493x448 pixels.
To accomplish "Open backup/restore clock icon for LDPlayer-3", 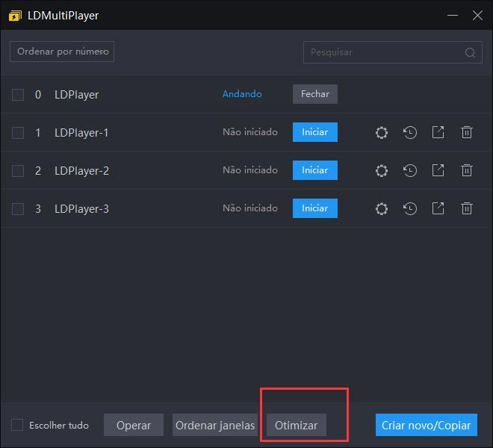I will 410,208.
